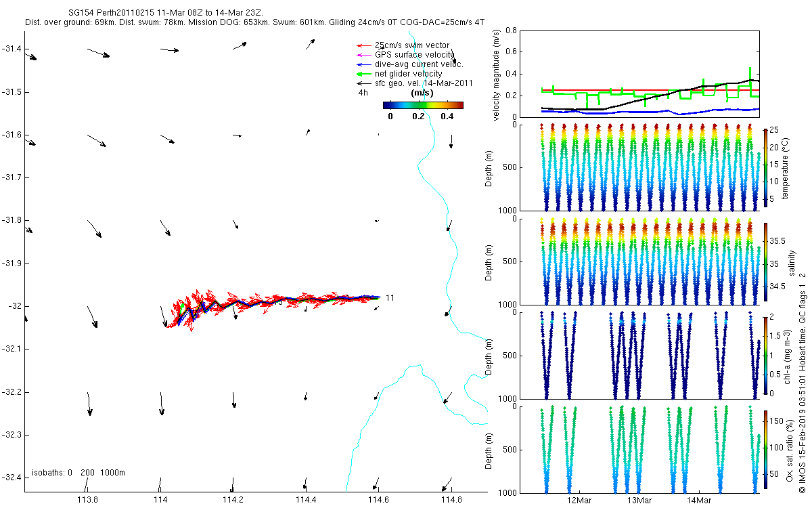Viewport: 812px width, 508px height.
Task: Click the '0.8' tick on velocity magnitude axis
Action: tap(511, 30)
